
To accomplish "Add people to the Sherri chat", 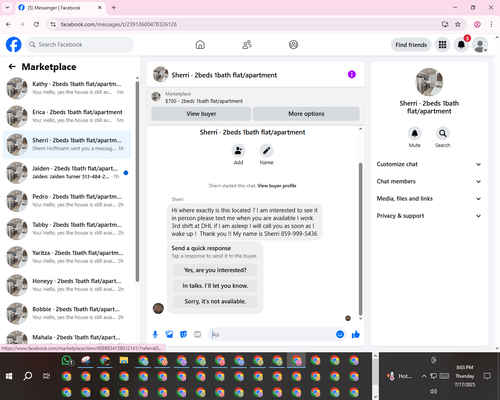I will tap(238, 151).
